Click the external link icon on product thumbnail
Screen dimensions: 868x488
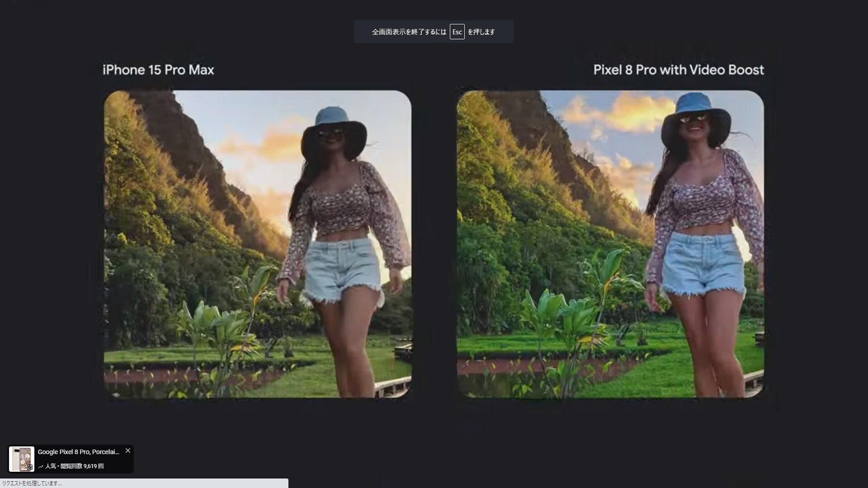tap(29, 468)
